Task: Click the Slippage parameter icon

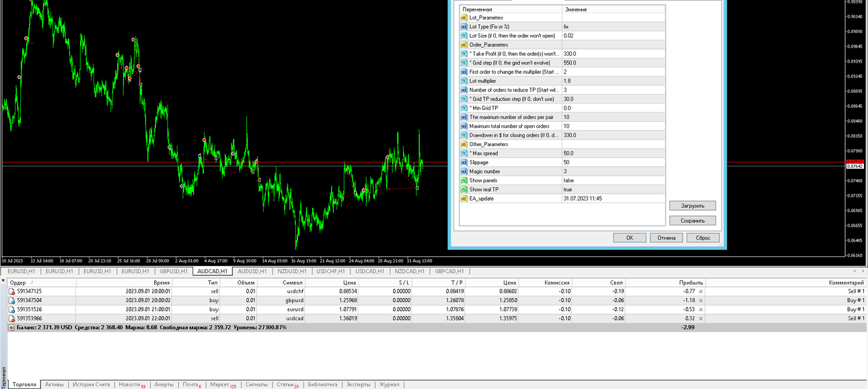Action: (464, 162)
